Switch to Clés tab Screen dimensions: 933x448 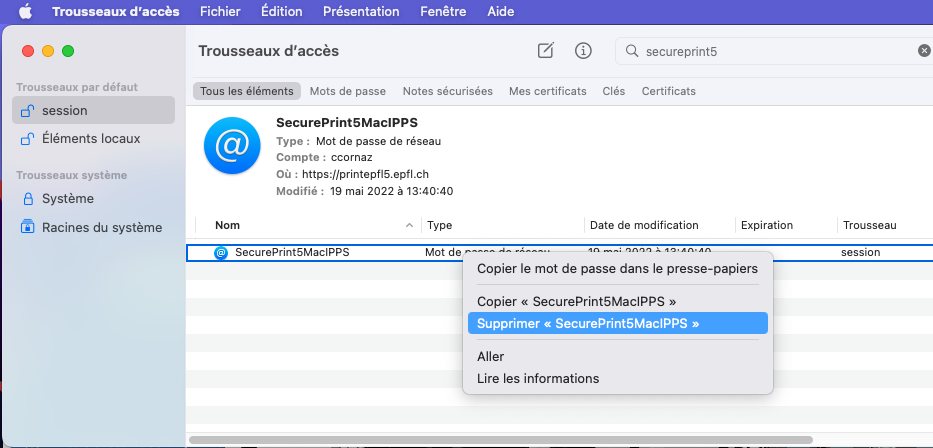pos(613,91)
